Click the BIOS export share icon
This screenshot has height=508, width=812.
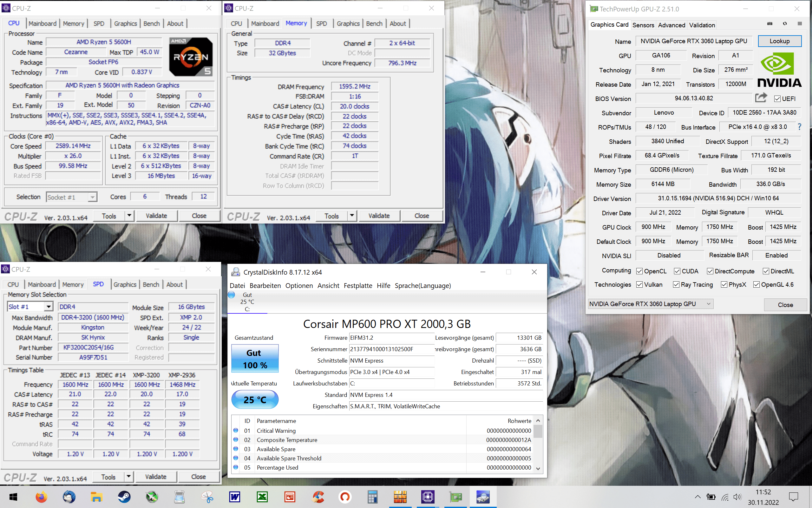point(761,98)
